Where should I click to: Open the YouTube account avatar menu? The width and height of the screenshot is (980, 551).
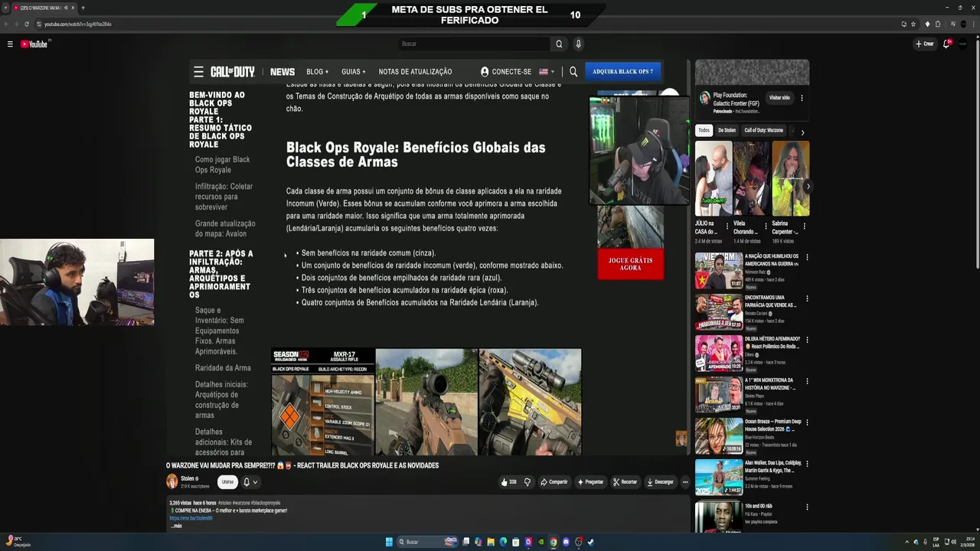pos(963,44)
